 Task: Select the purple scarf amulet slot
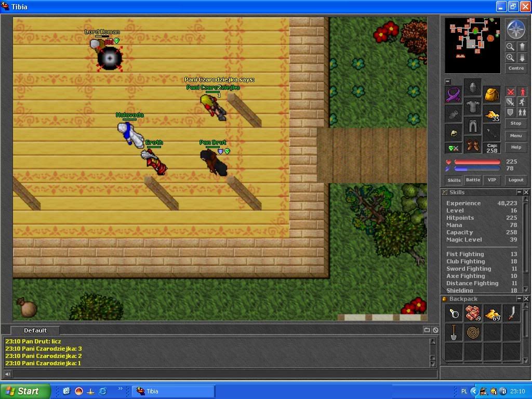pos(453,95)
